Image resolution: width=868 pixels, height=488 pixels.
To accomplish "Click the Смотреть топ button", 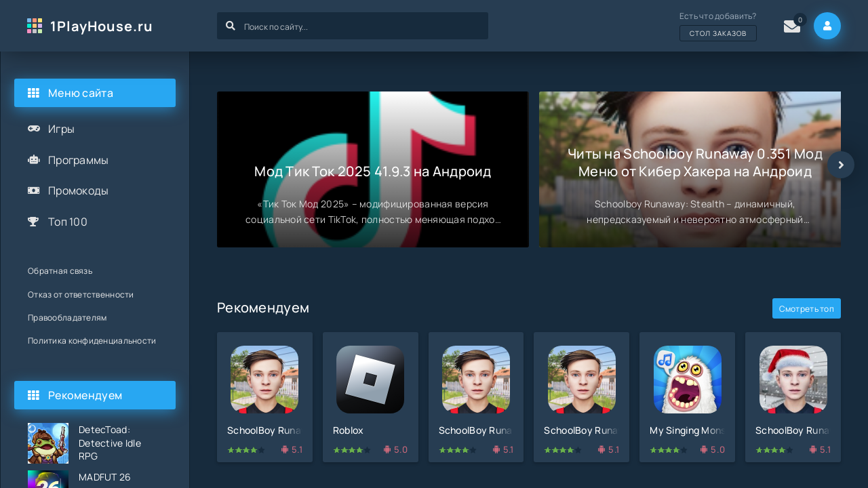I will point(806,308).
